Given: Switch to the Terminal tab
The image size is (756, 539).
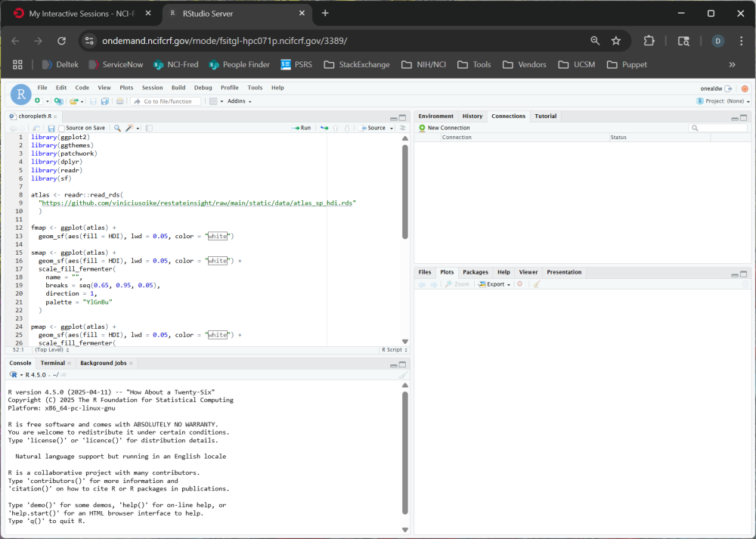Looking at the screenshot, I should pyautogui.click(x=53, y=364).
